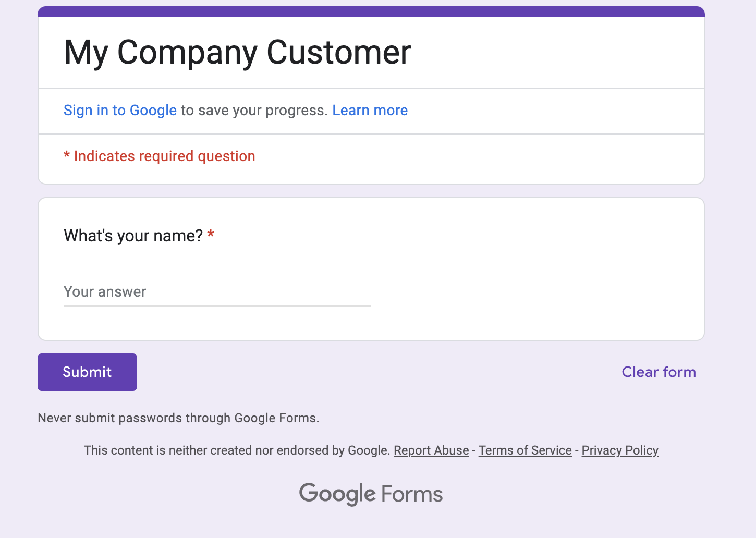This screenshot has height=538, width=756.
Task: Submit the form
Action: 87,372
